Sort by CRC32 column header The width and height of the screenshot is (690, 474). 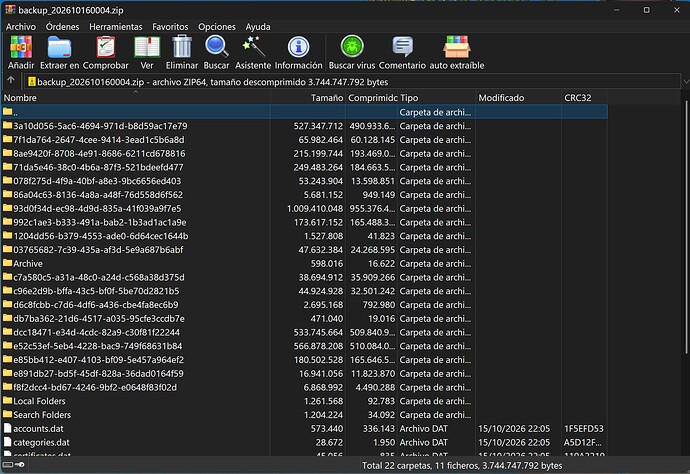pyautogui.click(x=584, y=98)
